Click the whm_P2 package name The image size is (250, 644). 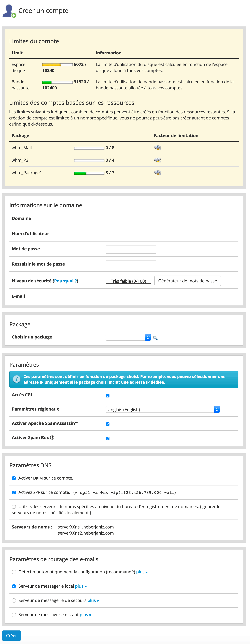pos(20,160)
